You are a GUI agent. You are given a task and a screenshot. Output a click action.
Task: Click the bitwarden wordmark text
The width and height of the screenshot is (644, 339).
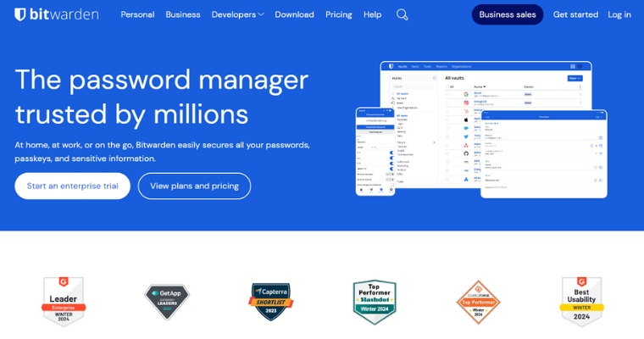coord(64,14)
